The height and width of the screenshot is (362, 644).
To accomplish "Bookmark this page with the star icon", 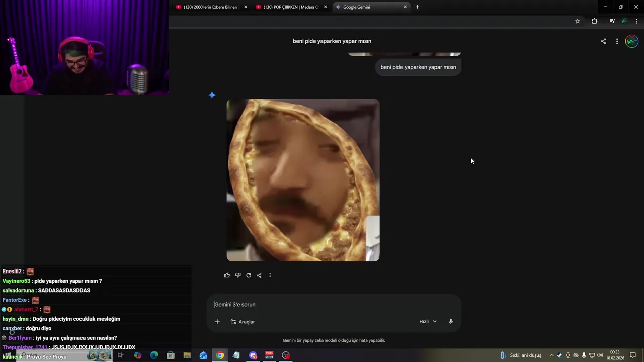I will point(578,21).
